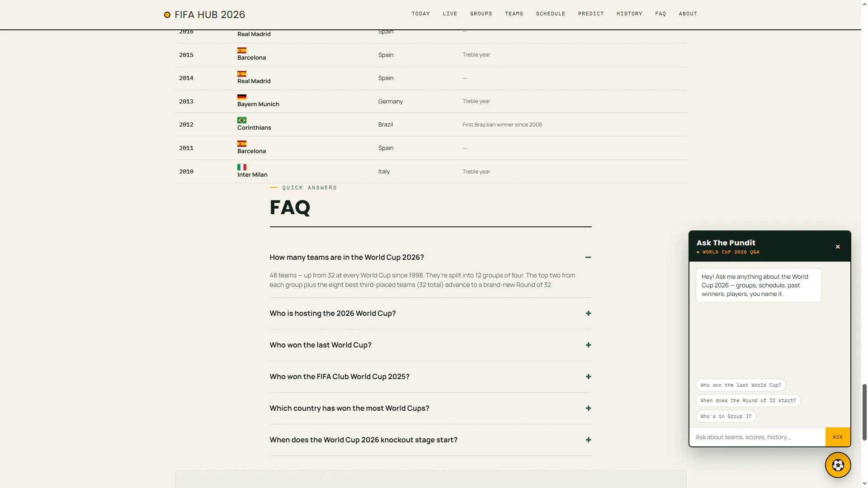Click the Spain flag for Barcelona 2015
This screenshot has width=868, height=488.
pyautogui.click(x=242, y=50)
